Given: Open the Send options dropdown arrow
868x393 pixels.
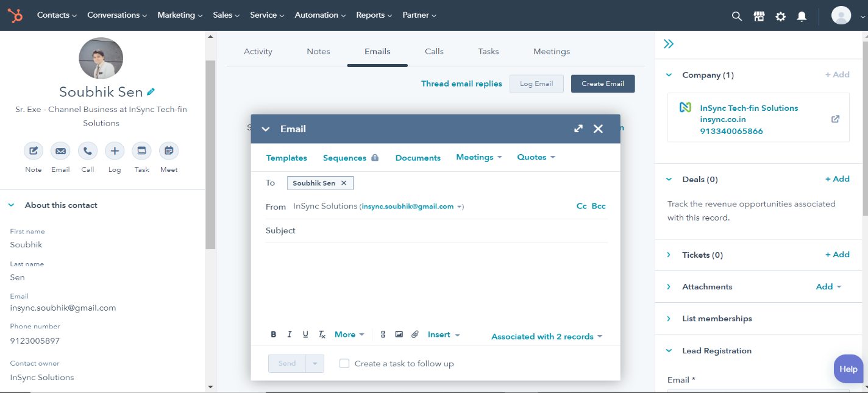Looking at the screenshot, I should [315, 364].
